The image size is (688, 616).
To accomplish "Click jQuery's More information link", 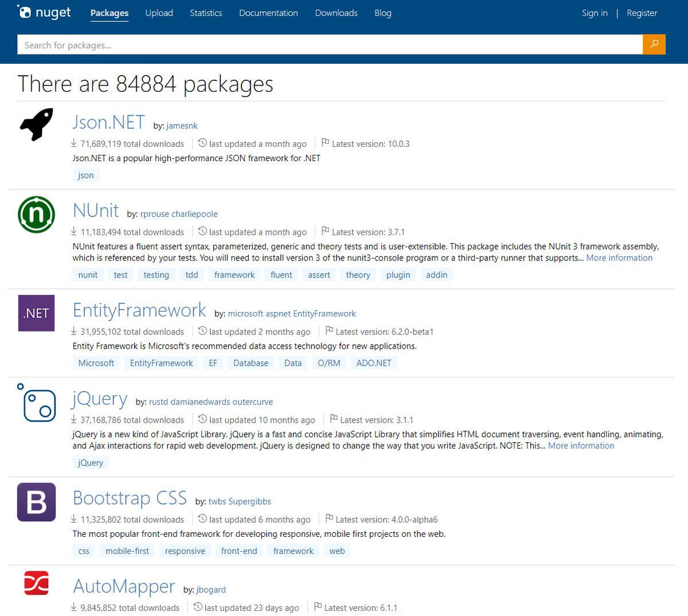I will 581,446.
